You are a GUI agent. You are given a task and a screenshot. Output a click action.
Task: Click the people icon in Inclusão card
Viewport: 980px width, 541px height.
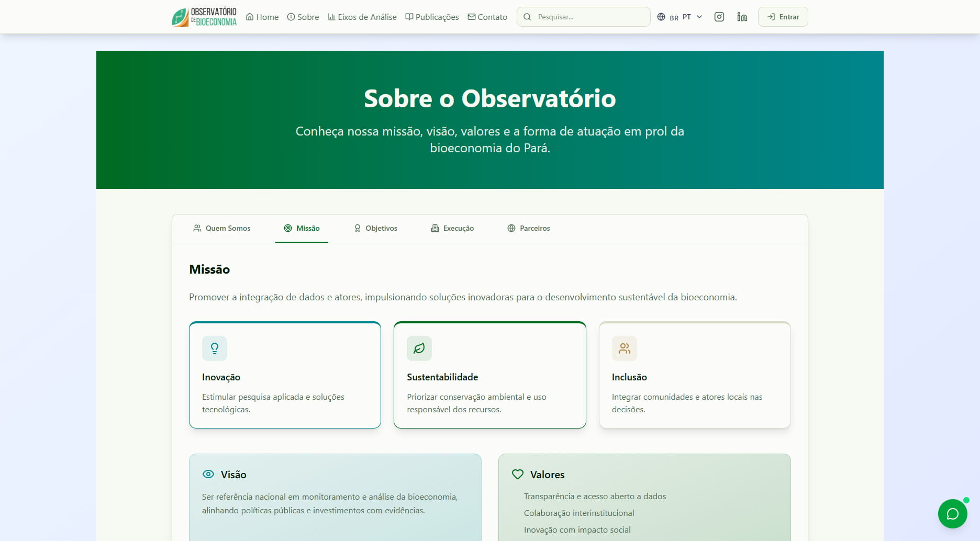click(625, 348)
